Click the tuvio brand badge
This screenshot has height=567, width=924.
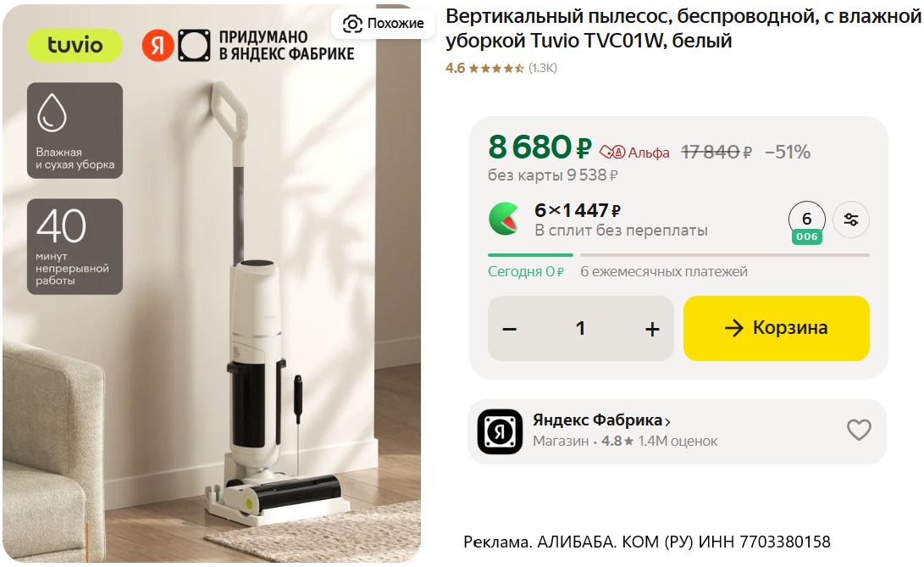point(75,46)
